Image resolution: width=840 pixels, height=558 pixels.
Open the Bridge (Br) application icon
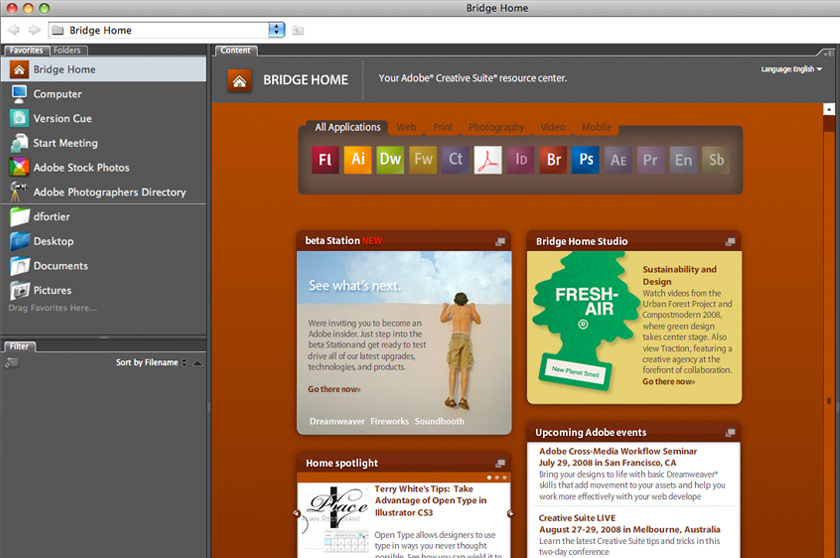(x=553, y=160)
